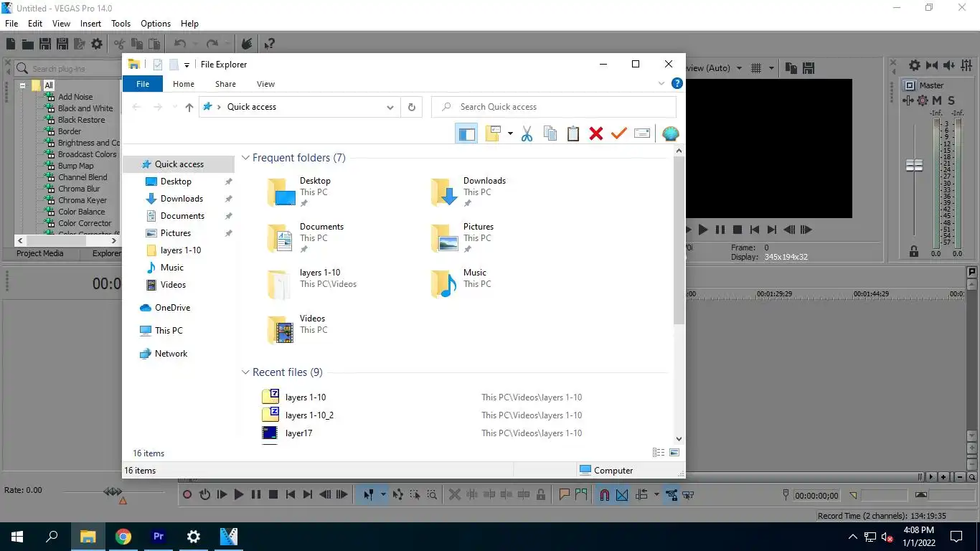This screenshot has width=980, height=551.
Task: Click the Open project folder icon in VEGAS
Action: (x=28, y=44)
